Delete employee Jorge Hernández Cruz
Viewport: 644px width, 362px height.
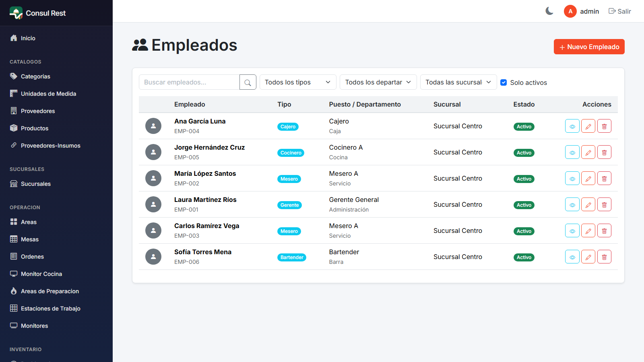604,152
